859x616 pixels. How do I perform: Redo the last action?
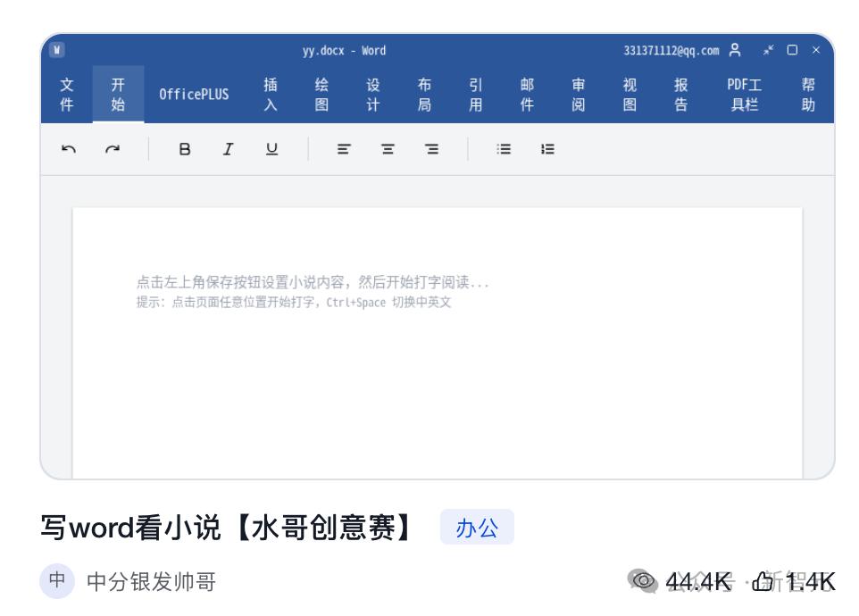coord(113,149)
